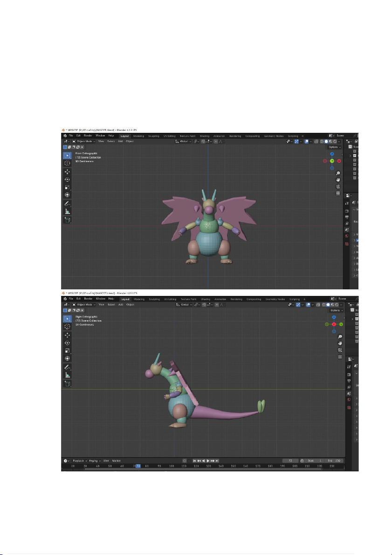The width and height of the screenshot is (392, 555).
Task: Click the pan hand icon in top viewport
Action: (x=338, y=180)
